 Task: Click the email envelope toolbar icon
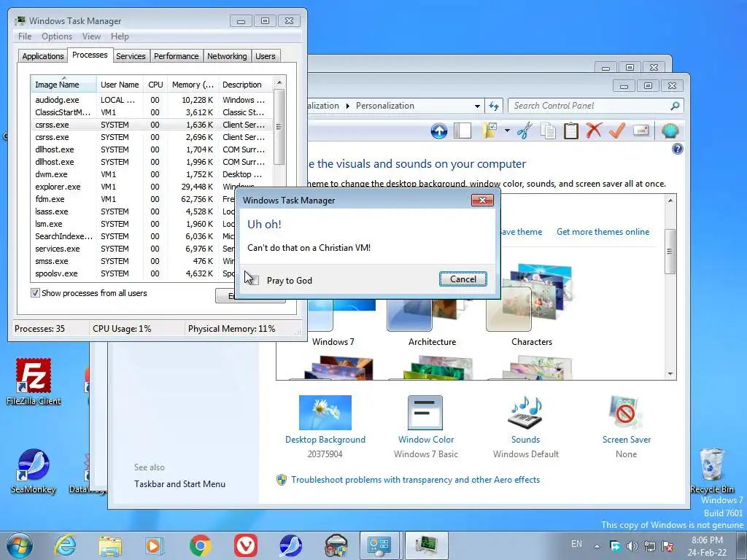point(640,130)
